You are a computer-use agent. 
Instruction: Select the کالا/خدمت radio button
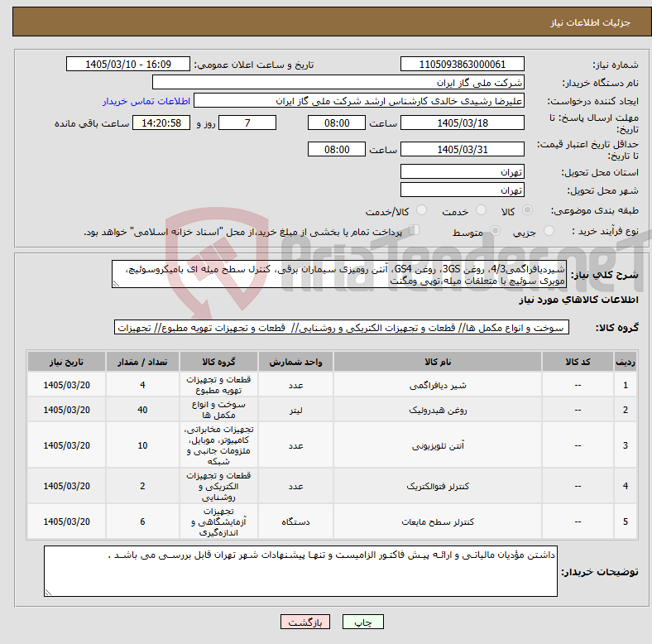421,210
